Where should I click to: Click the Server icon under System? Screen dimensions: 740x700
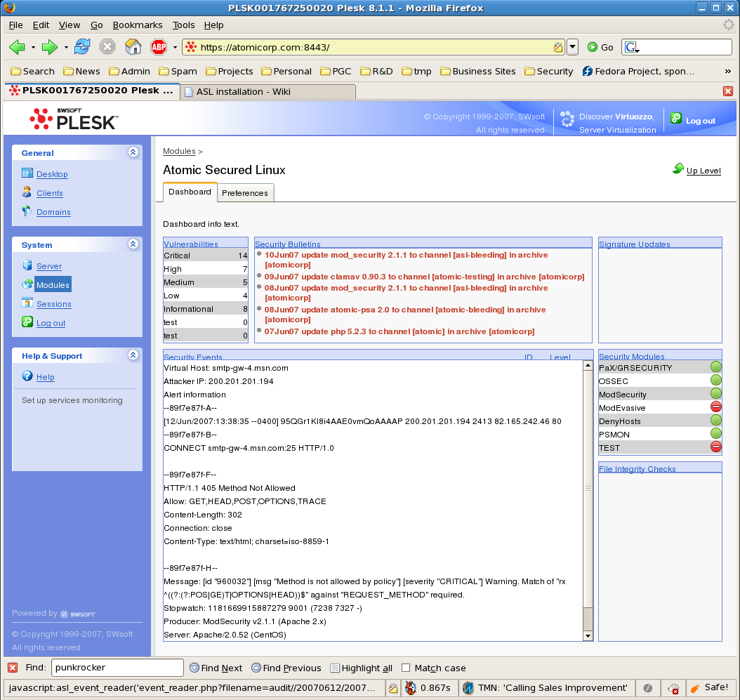click(x=27, y=265)
